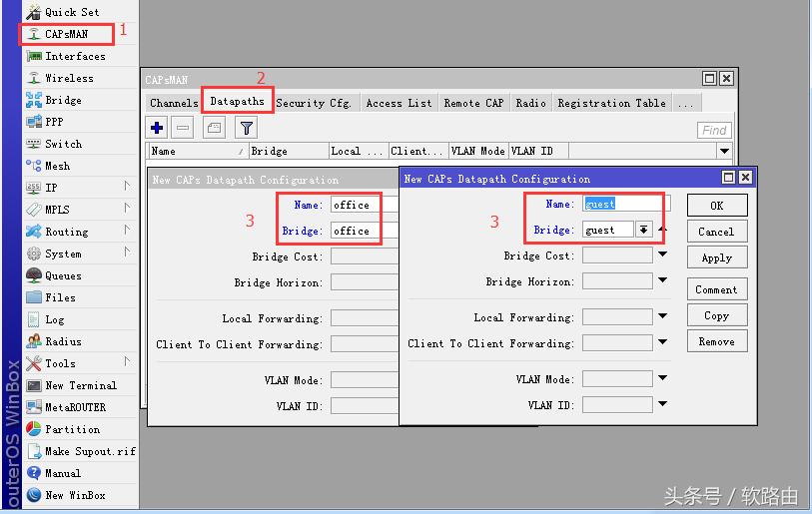Open the Bridge dropdown in guest dialog
812x514 pixels.
click(643, 230)
